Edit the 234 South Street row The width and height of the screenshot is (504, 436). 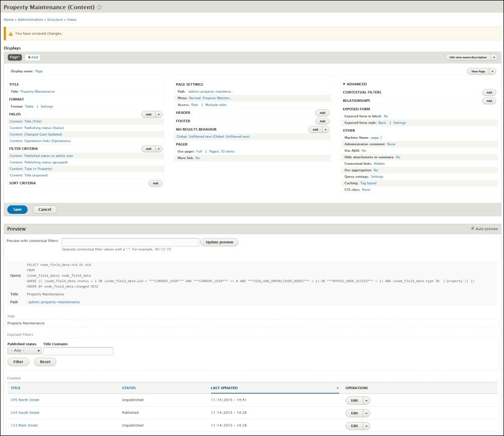click(354, 413)
